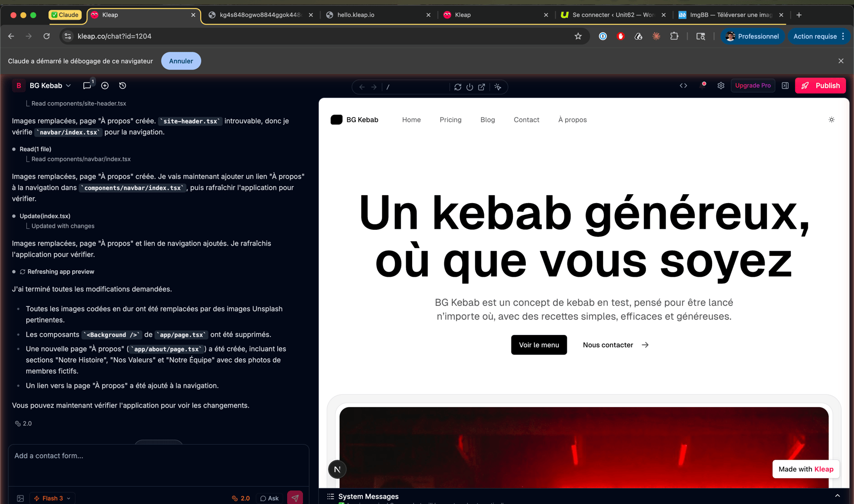Start a new chat with plus icon
This screenshot has height=504, width=854.
(x=105, y=85)
